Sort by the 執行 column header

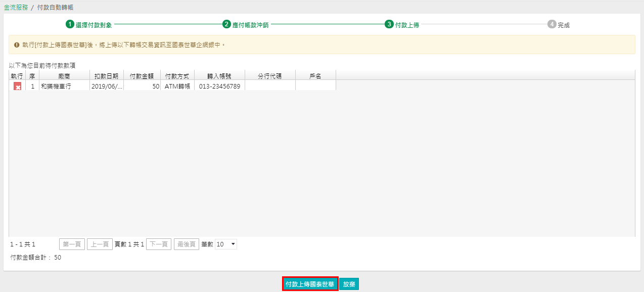pos(17,75)
